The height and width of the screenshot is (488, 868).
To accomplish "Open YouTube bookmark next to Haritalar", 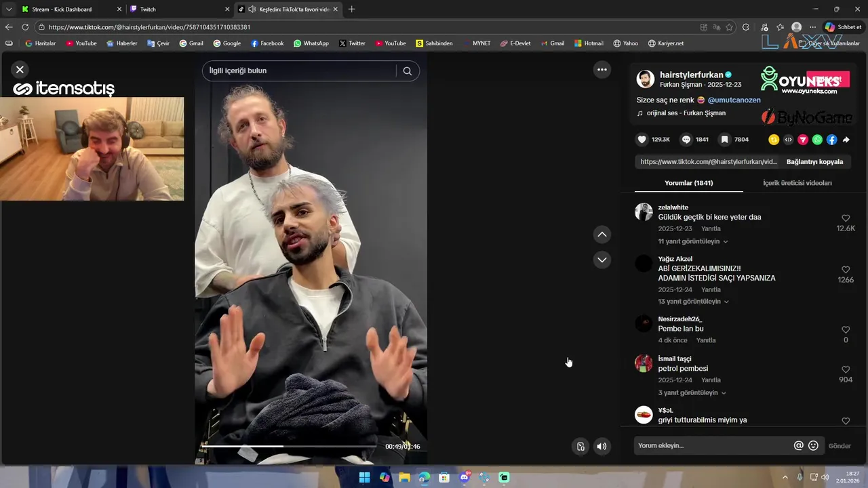I will tap(81, 43).
